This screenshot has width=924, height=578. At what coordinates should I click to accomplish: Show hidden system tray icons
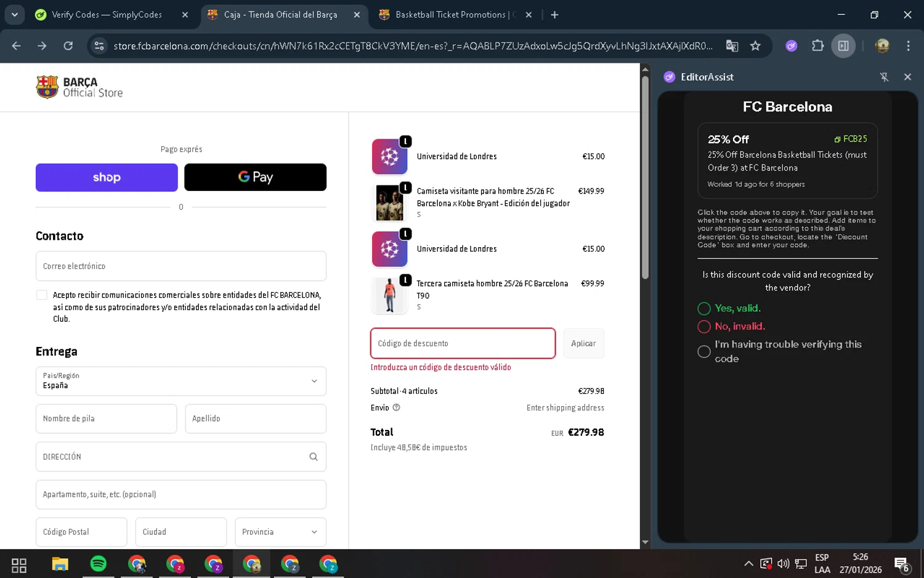(x=748, y=563)
